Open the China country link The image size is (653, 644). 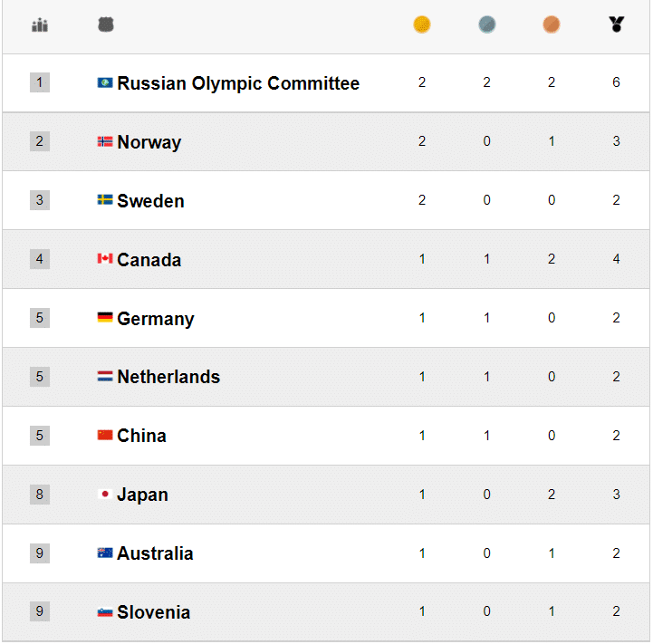tap(141, 436)
